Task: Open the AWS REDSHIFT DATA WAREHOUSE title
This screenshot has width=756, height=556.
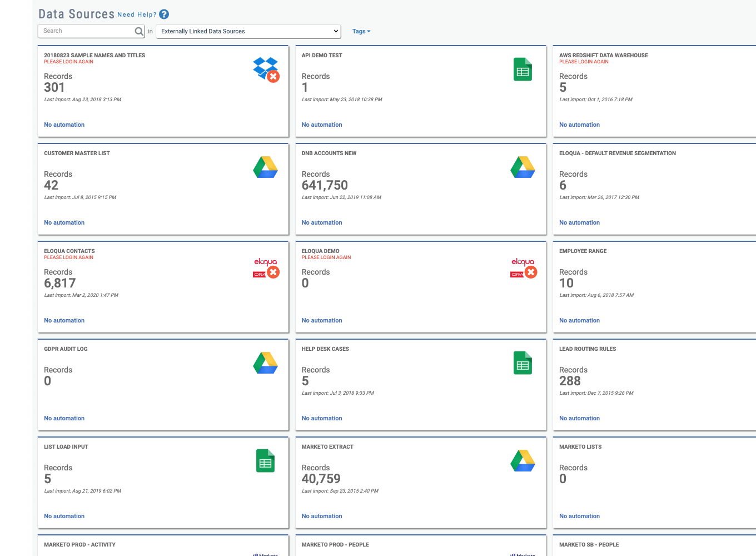Action: pos(604,56)
